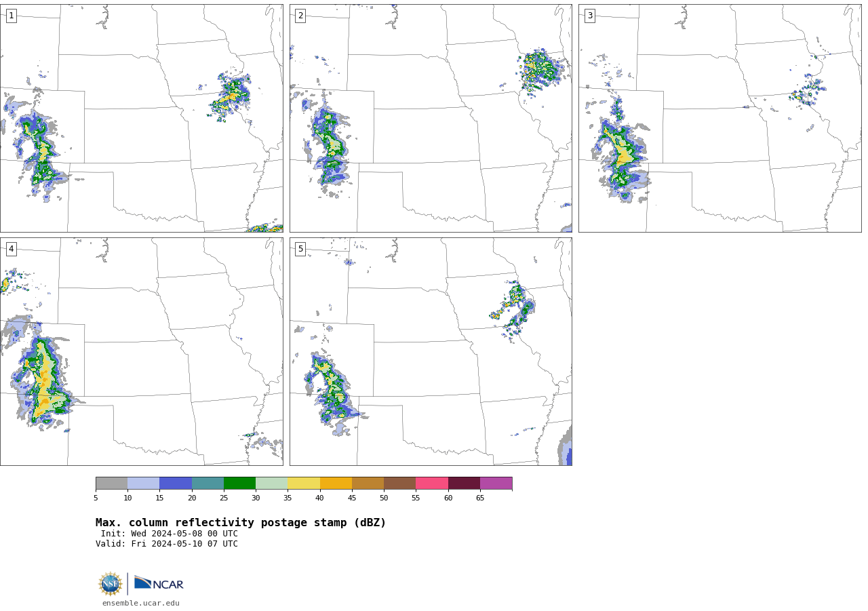Click the NSF logo icon
This screenshot has height=611, width=868.
pos(111,584)
